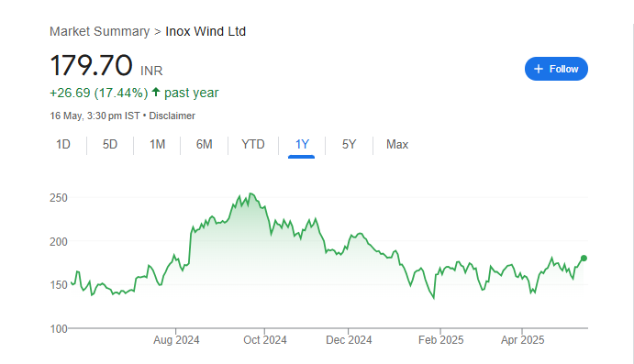
Task: Click the green up arrow icon
Action: coord(156,92)
